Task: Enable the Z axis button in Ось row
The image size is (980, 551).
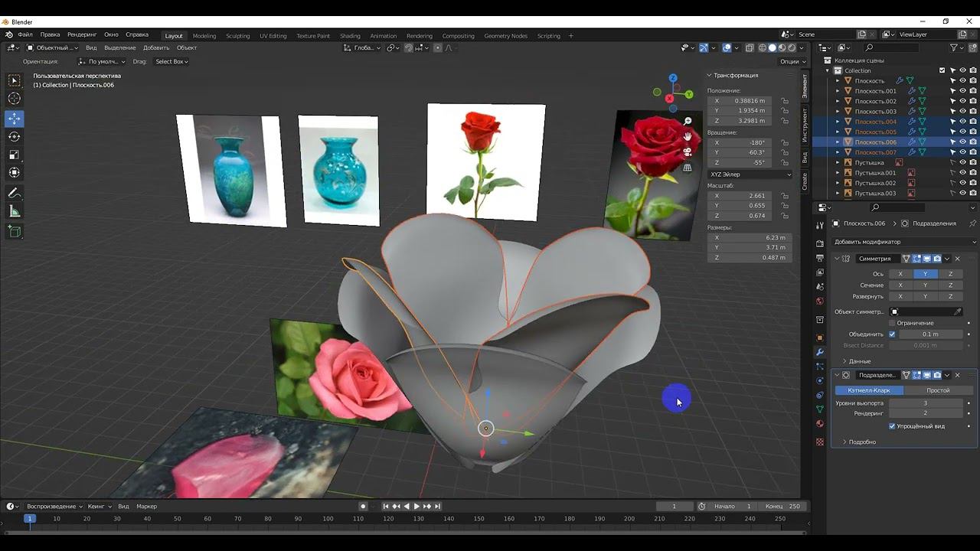Action: click(950, 274)
